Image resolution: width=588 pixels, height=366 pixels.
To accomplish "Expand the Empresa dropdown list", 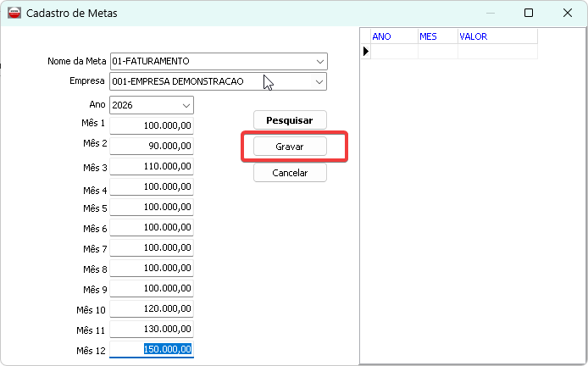I will 319,81.
